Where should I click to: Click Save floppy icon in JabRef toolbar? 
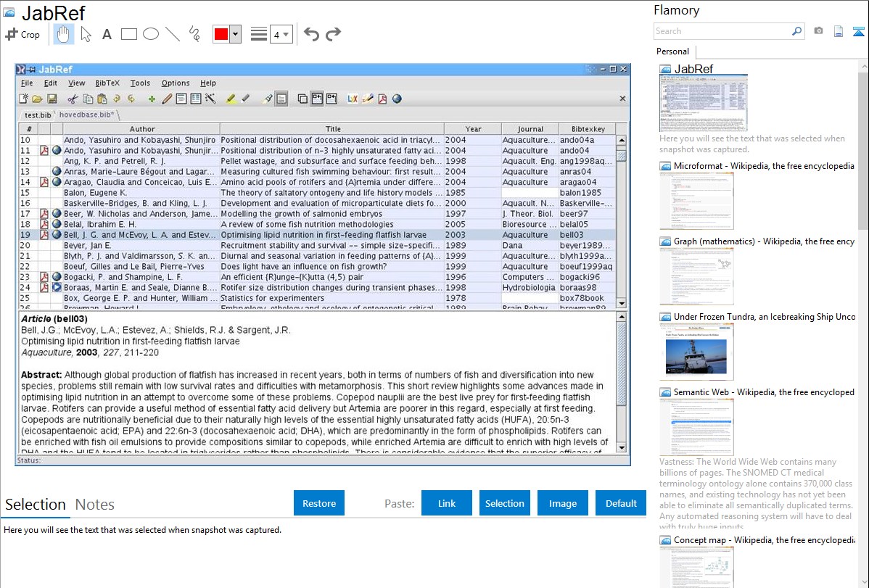(52, 99)
